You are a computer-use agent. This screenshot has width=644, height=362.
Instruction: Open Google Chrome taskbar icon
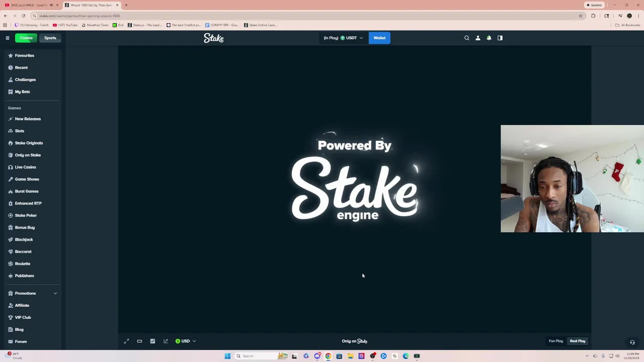tap(328, 356)
